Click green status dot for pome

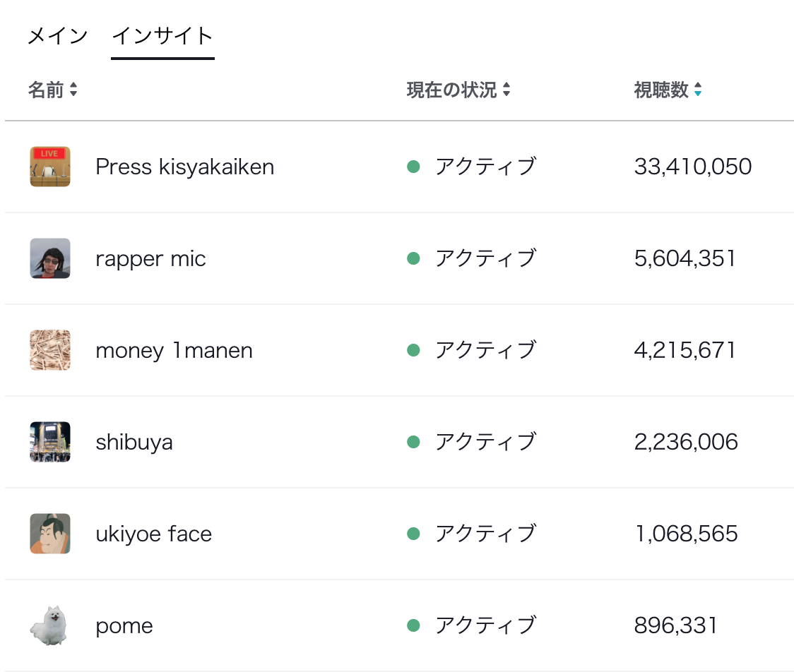414,625
